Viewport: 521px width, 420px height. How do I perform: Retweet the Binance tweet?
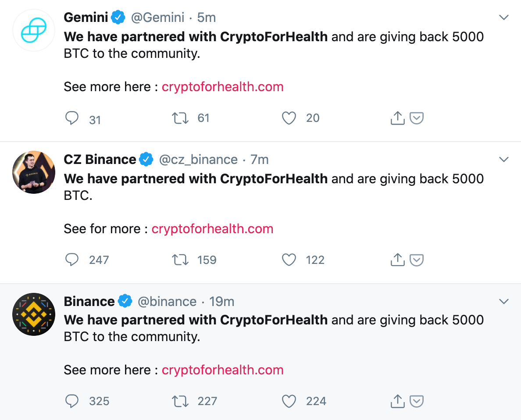tap(180, 401)
